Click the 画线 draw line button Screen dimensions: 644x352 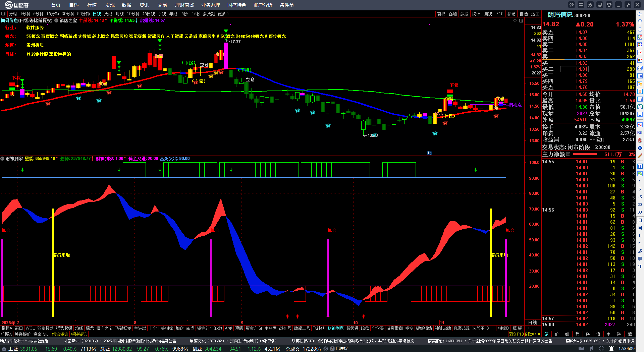pos(488,14)
